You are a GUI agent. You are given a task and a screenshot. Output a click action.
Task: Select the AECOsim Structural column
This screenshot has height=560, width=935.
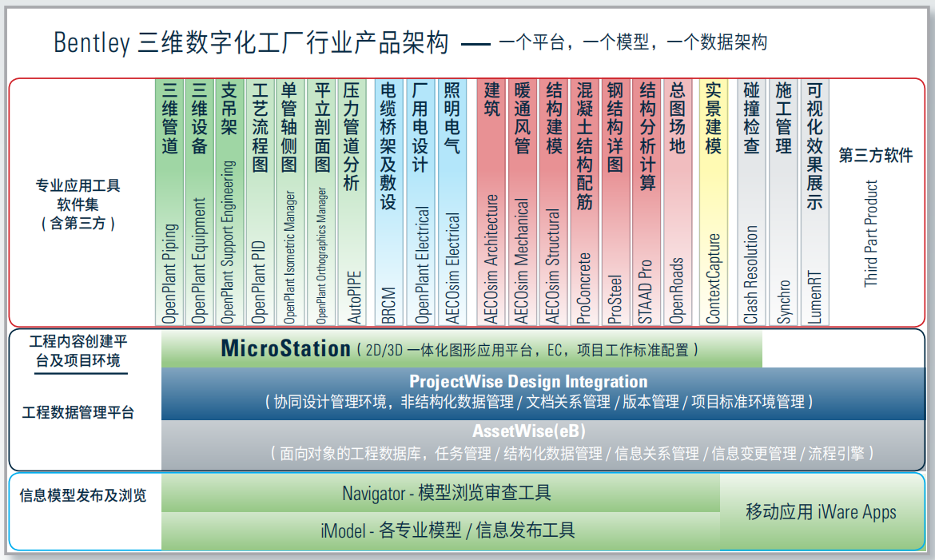[x=553, y=202]
